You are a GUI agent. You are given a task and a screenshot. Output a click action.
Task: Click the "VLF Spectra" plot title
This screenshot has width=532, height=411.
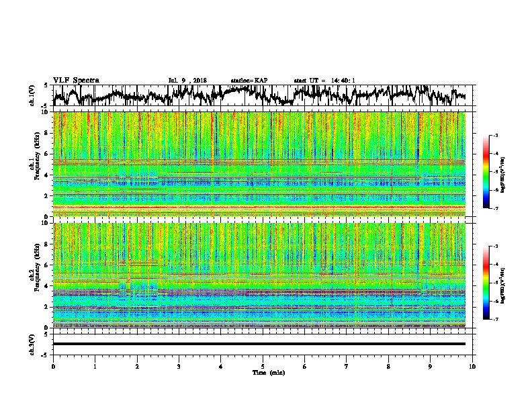click(76, 81)
